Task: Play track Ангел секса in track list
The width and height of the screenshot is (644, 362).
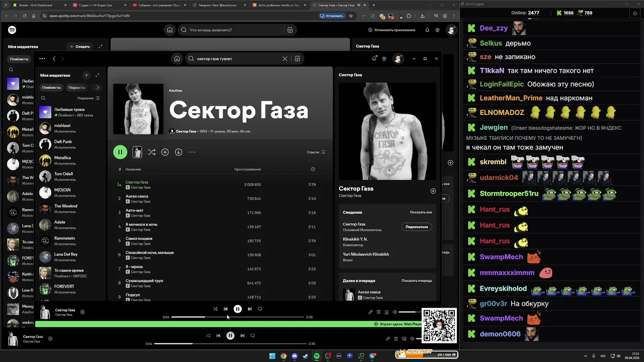Action: coord(137,196)
